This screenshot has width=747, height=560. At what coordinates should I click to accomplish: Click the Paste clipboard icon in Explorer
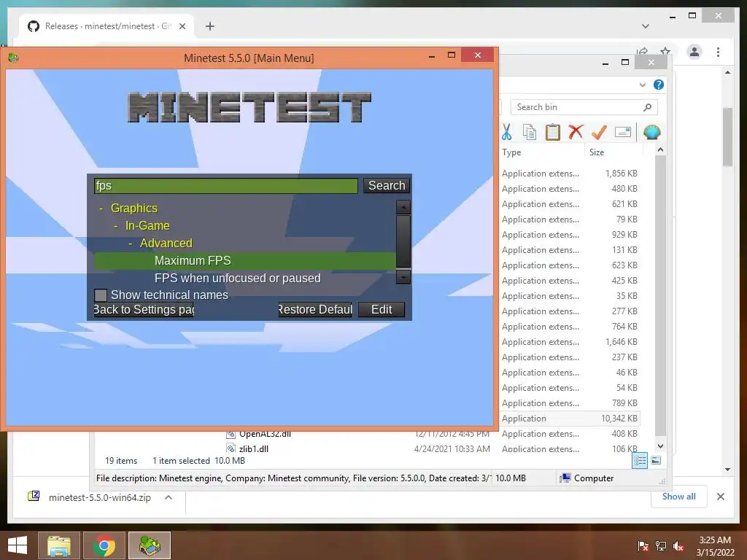553,133
